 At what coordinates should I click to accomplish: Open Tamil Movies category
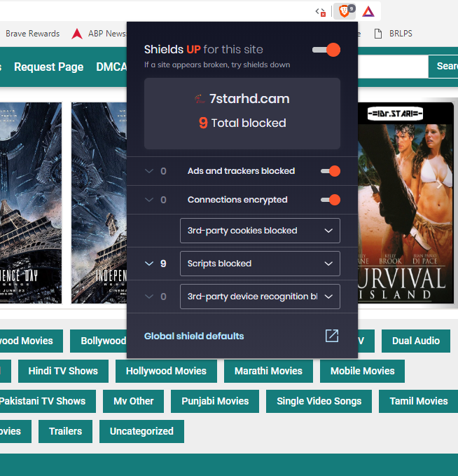(x=419, y=401)
